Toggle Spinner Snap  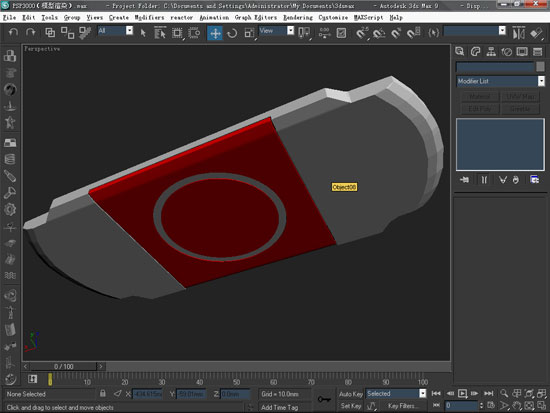pyautogui.click(x=413, y=33)
